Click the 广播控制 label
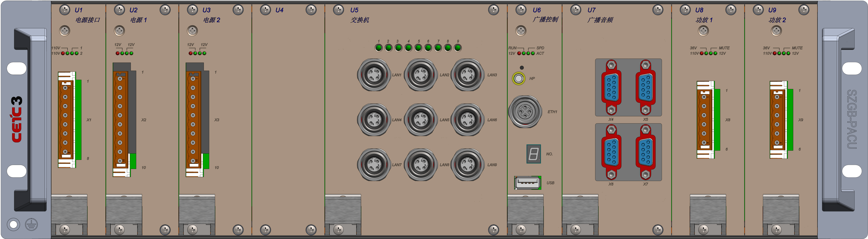 (546, 20)
